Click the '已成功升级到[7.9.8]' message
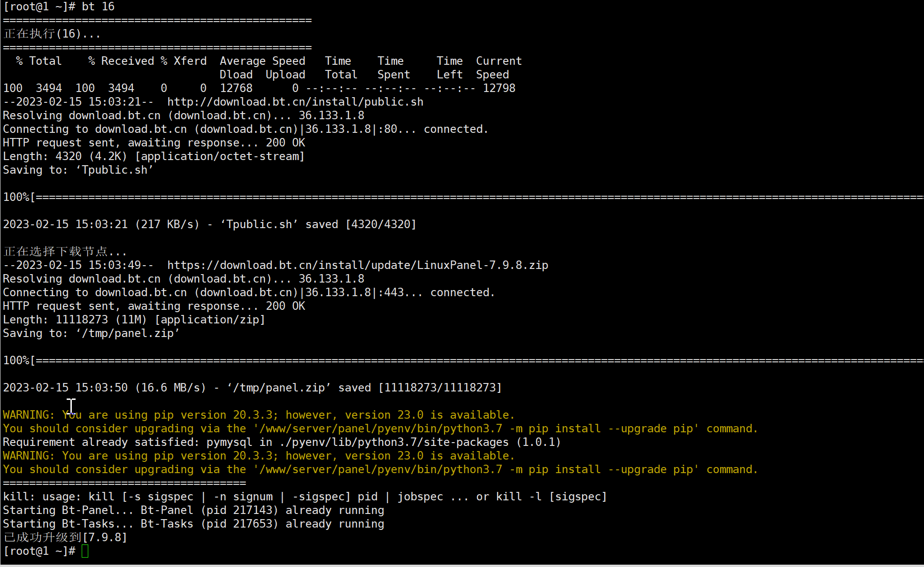The height and width of the screenshot is (567, 924). coord(65,537)
